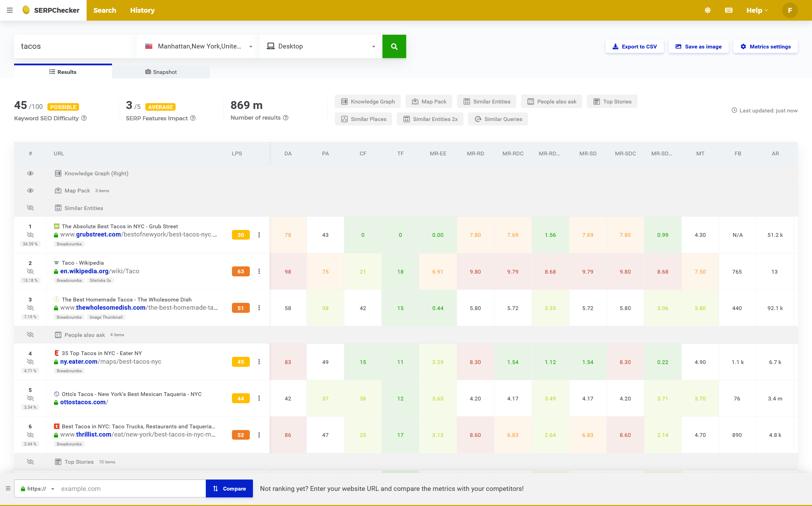Open the profile avatar labeled F
Image resolution: width=812 pixels, height=506 pixels.
790,10
